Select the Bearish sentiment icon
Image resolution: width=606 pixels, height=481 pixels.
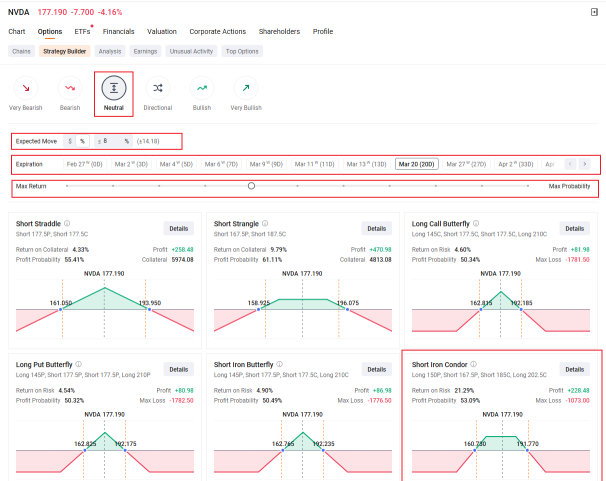[70, 88]
